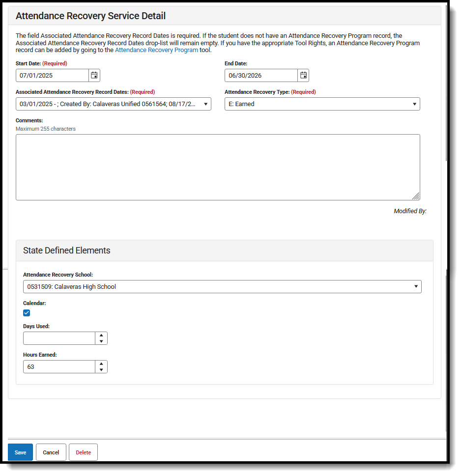Click the down arrow on Days Used stepper
The width and height of the screenshot is (462, 476).
[101, 340]
